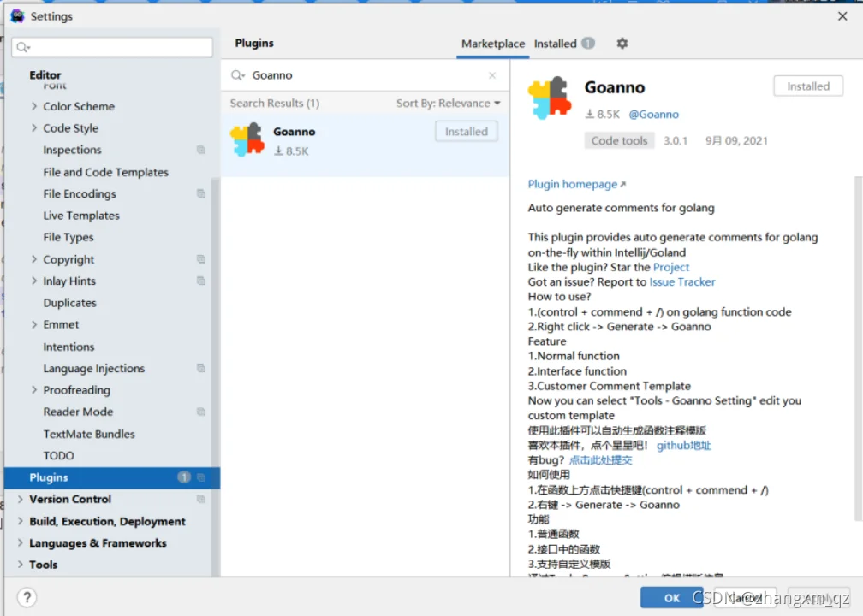Click the project-level icon beside Language Injections
The height and width of the screenshot is (616, 863).
pos(201,369)
